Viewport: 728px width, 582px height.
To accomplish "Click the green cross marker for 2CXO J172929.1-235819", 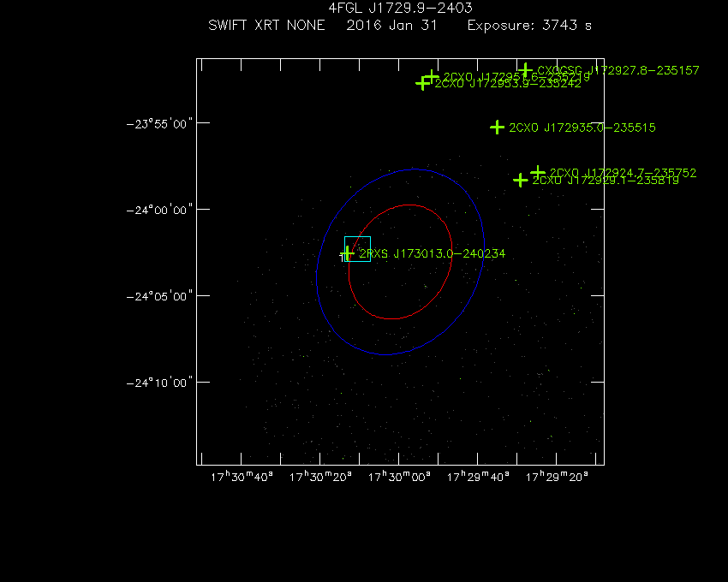I will coord(521,180).
